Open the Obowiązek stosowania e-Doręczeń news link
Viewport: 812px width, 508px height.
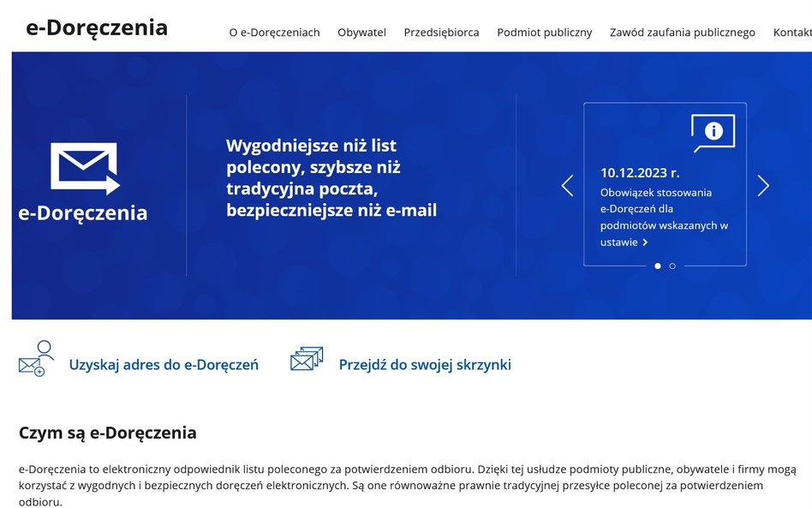pyautogui.click(x=665, y=217)
